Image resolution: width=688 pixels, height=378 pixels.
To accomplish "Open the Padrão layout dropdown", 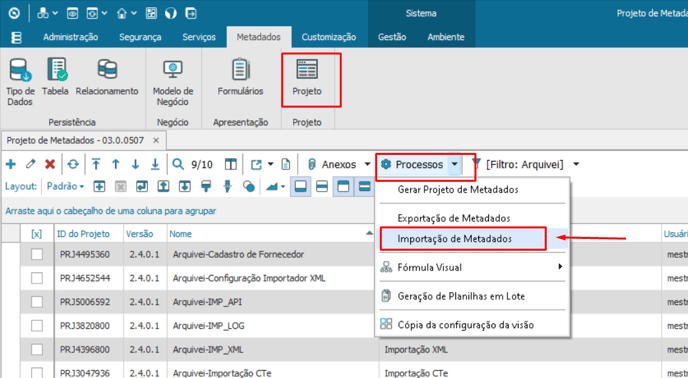I will point(65,187).
